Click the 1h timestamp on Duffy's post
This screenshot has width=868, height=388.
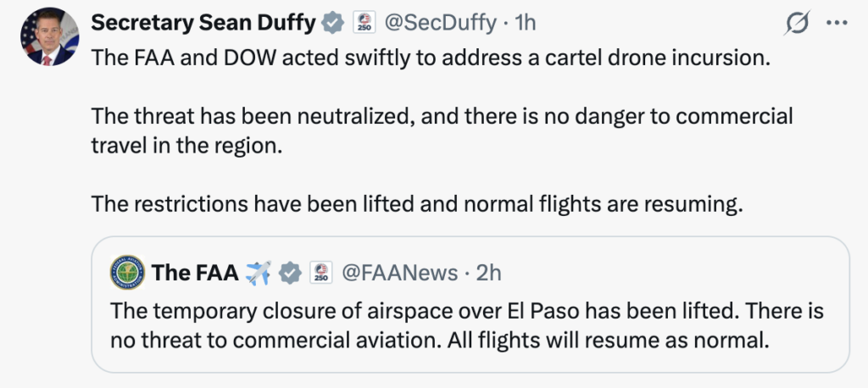(x=526, y=23)
